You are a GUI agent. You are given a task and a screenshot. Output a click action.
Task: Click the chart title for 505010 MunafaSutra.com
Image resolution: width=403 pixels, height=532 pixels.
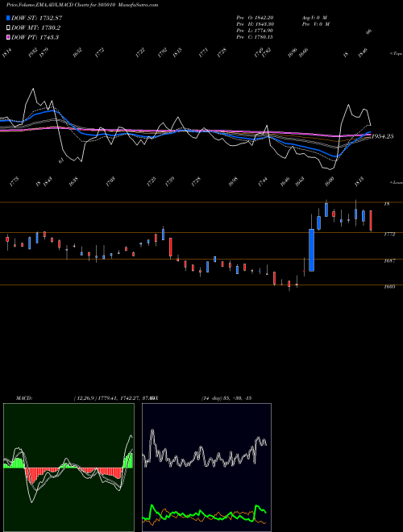[x=82, y=5]
